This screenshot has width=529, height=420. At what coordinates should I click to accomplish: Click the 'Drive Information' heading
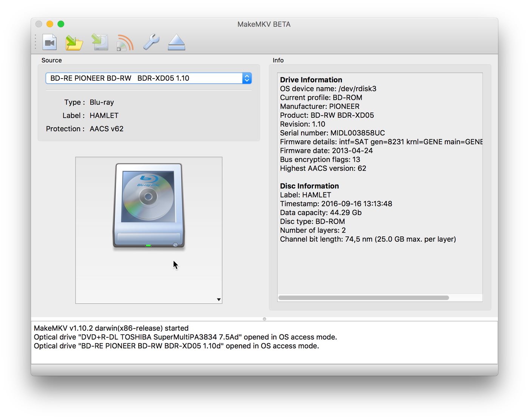pos(311,80)
